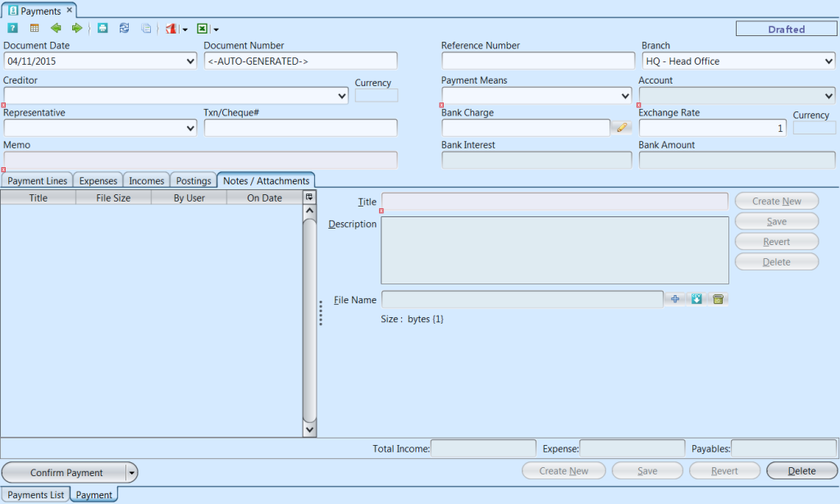Click Save in the attachments panel
840x504 pixels.
(777, 221)
